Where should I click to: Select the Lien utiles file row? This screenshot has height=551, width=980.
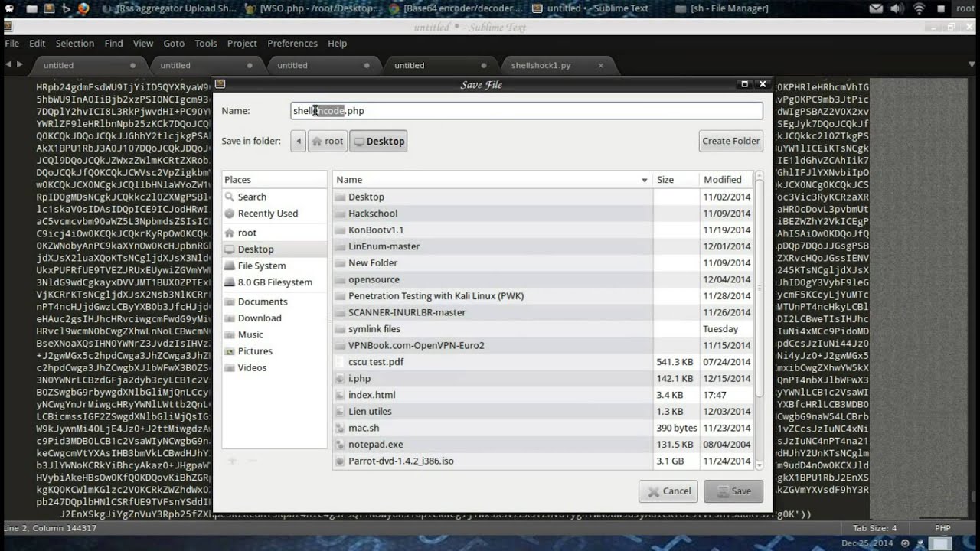[x=543, y=411]
